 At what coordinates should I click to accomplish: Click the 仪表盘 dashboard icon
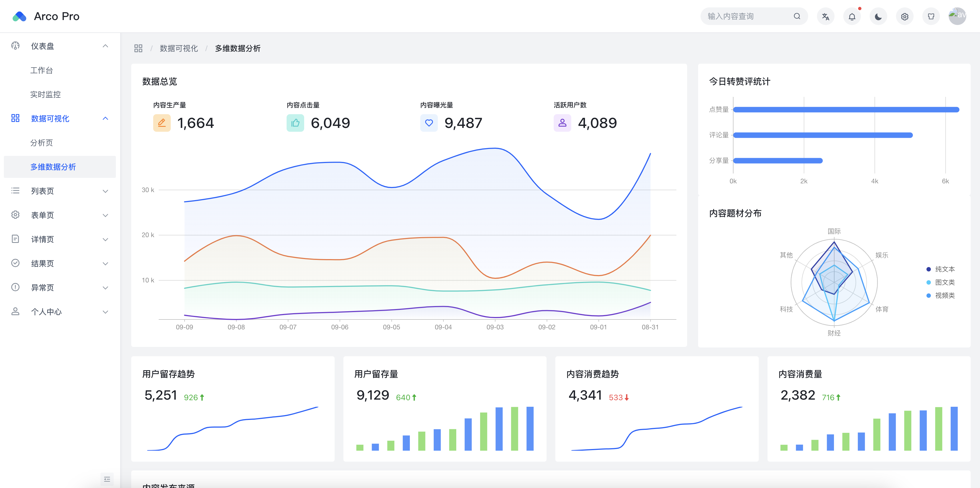[15, 46]
